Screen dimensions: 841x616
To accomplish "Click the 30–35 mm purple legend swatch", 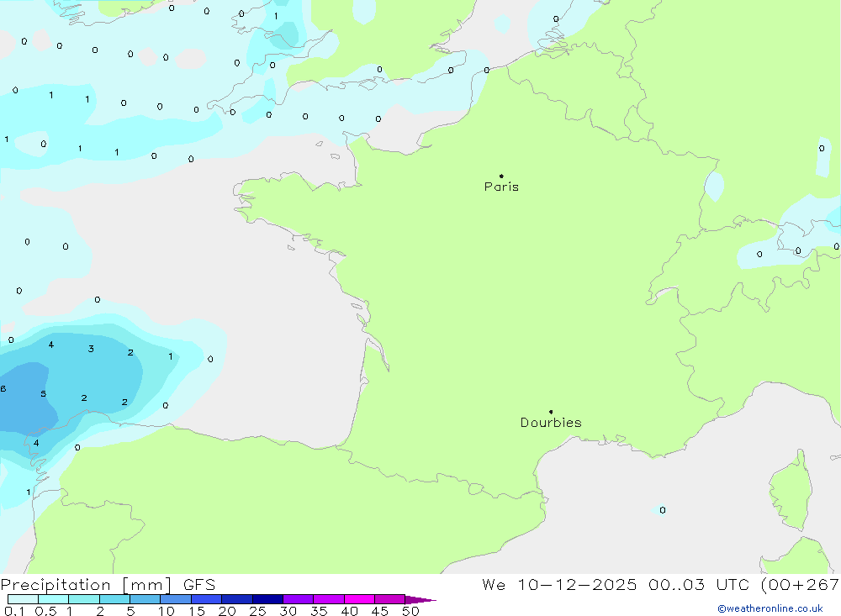I will tap(299, 599).
